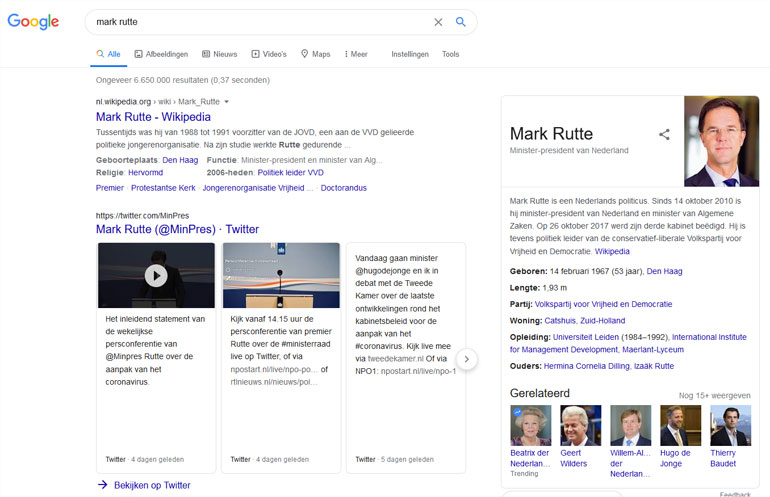
Task: Open the Catshuis, Zuid-Holland link
Action: pos(585,321)
